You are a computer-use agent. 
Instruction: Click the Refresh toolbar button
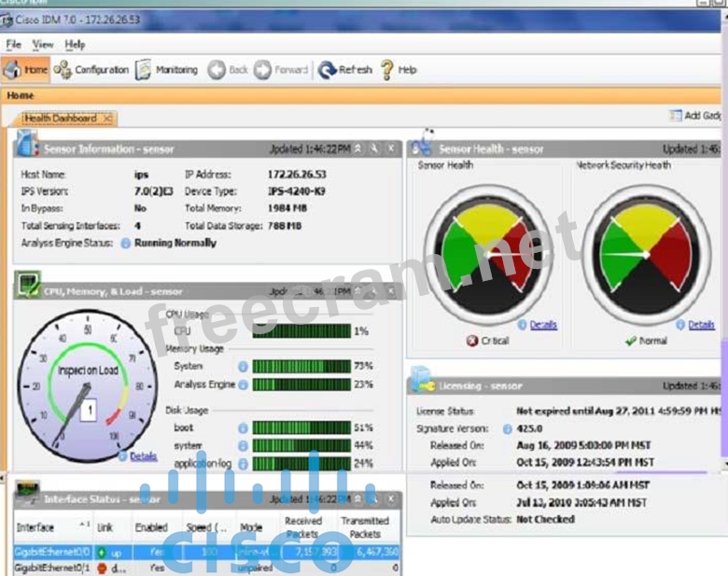click(x=345, y=70)
